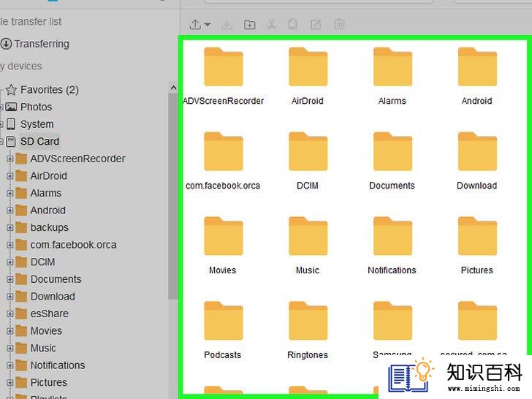Select Music folder in sidebar tree
This screenshot has height=399, width=532.
tap(36, 348)
